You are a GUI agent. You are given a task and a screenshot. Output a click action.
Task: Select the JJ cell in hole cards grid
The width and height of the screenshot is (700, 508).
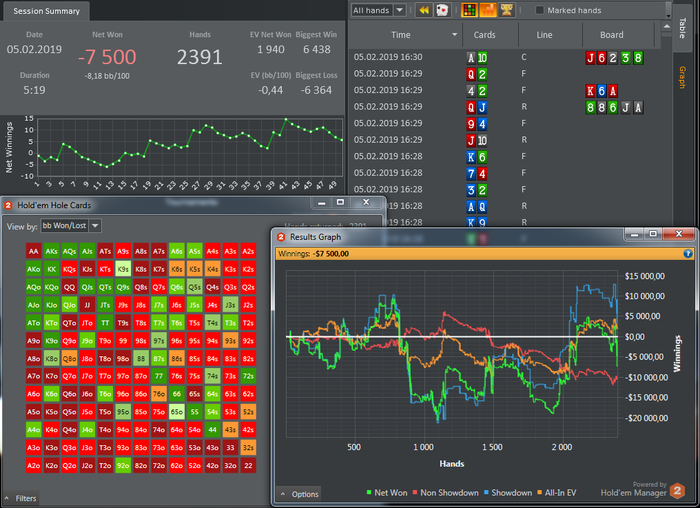pyautogui.click(x=87, y=305)
